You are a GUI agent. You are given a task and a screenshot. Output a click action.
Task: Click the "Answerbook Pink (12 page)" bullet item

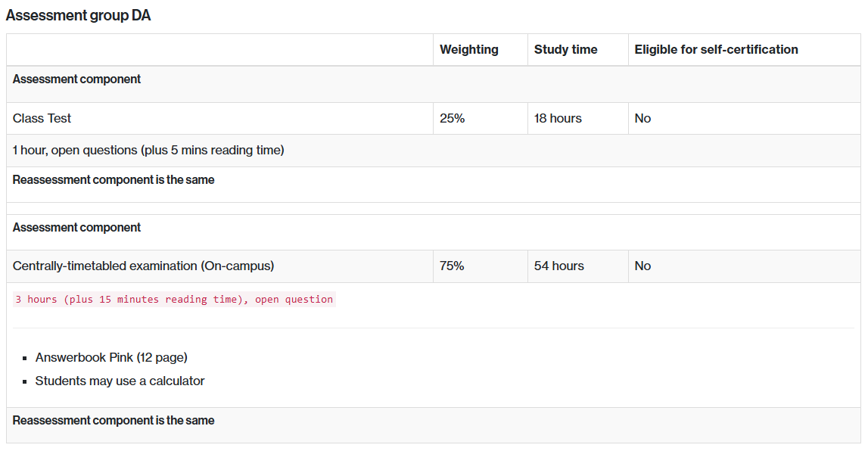pyautogui.click(x=111, y=357)
